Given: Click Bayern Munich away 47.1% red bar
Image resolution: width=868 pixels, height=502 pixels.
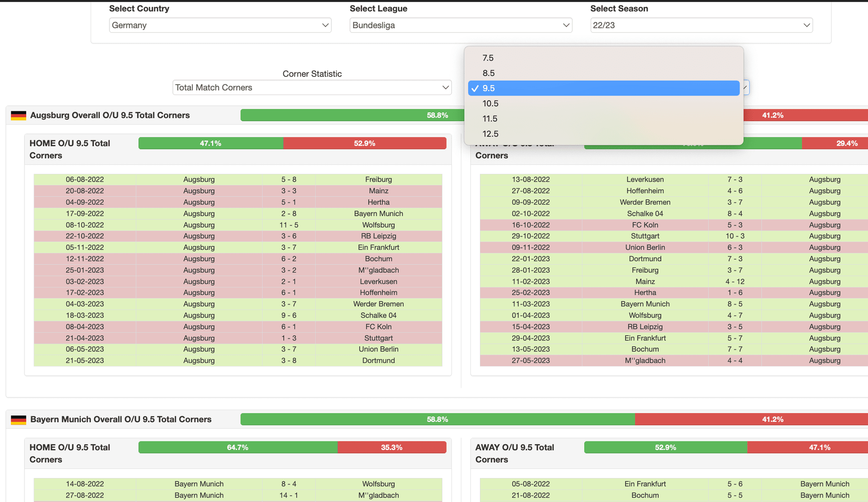Looking at the screenshot, I should pyautogui.click(x=807, y=448).
